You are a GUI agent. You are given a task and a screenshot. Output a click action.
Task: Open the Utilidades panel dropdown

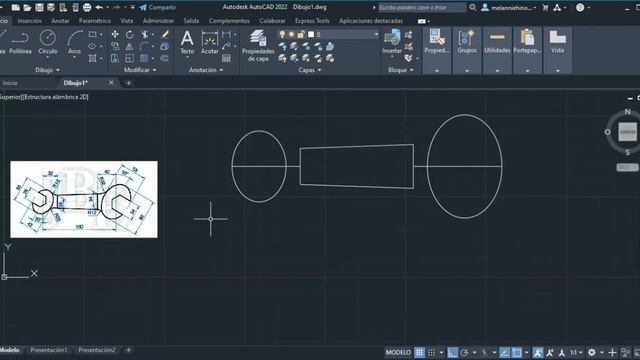point(497,71)
